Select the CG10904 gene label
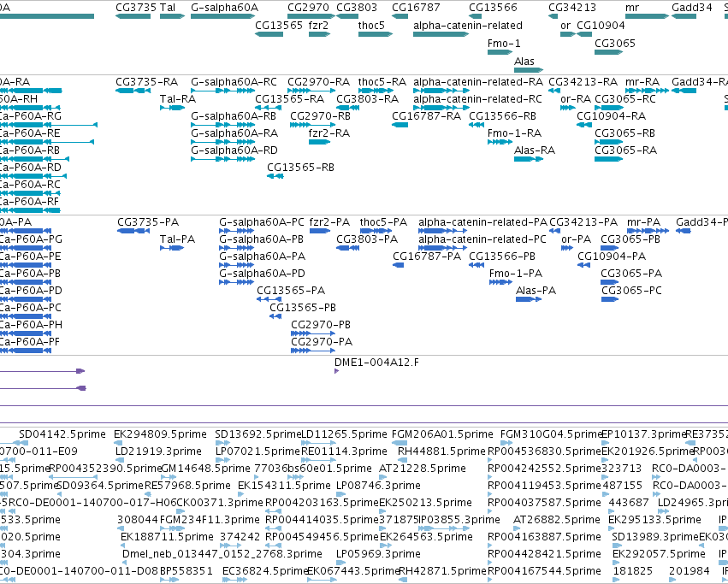This screenshot has height=584, width=728. pos(601,25)
